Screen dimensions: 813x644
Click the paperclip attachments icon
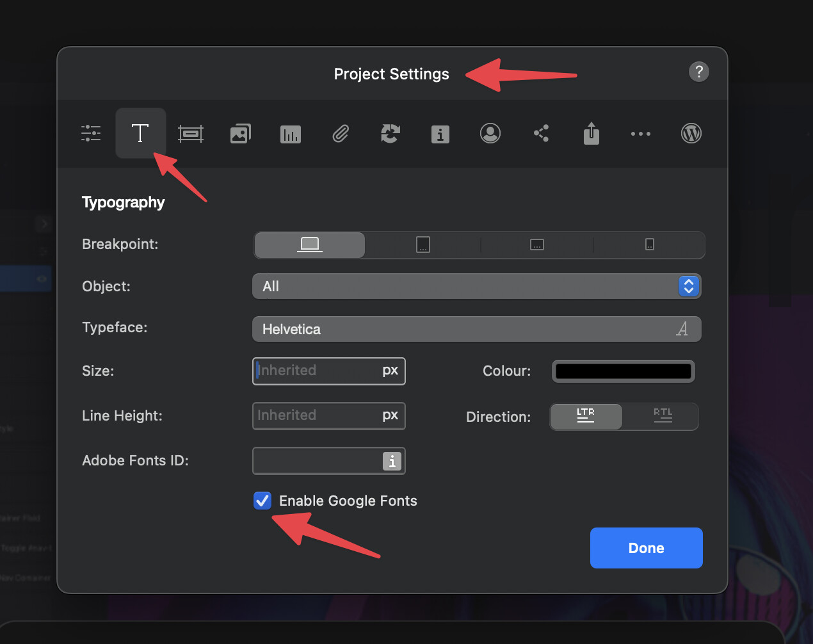(341, 134)
